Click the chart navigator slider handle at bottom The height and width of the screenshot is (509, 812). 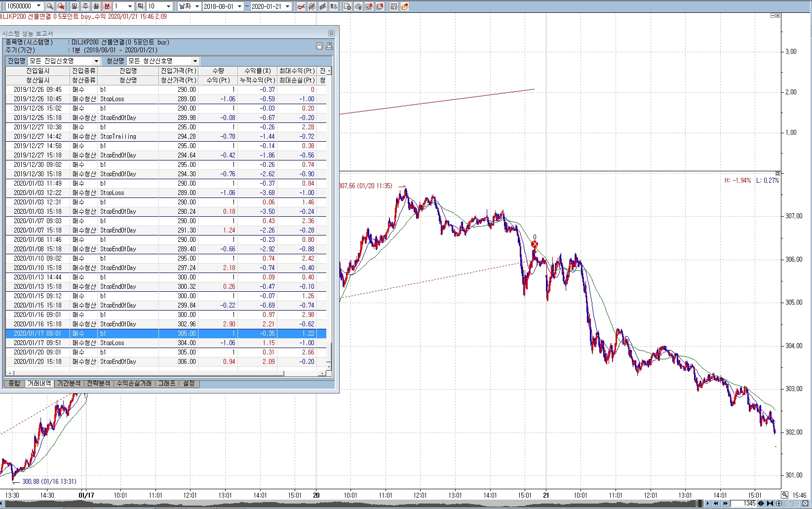pyautogui.click(x=699, y=504)
